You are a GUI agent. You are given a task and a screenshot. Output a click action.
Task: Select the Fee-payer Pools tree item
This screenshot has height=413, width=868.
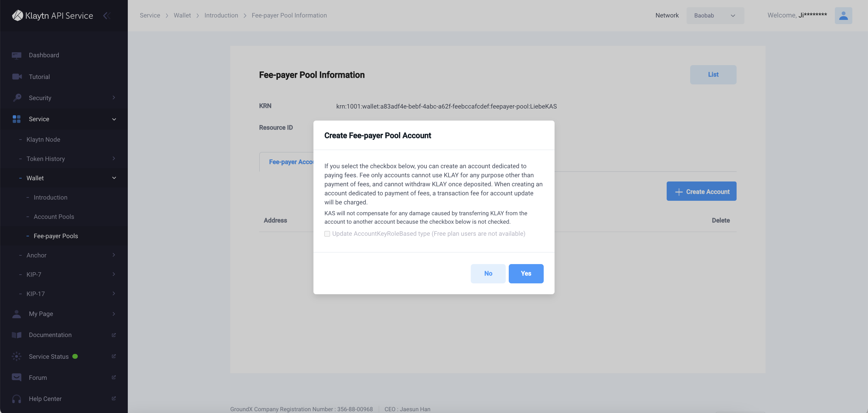coord(55,235)
